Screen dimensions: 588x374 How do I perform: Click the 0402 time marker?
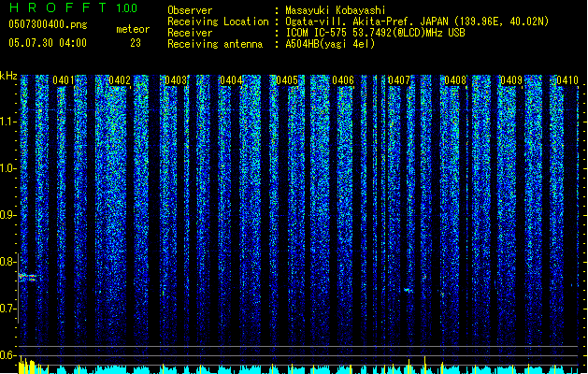(x=120, y=80)
